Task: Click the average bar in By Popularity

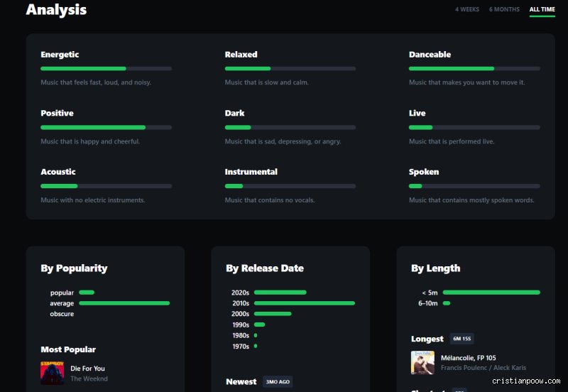Action: (x=124, y=303)
